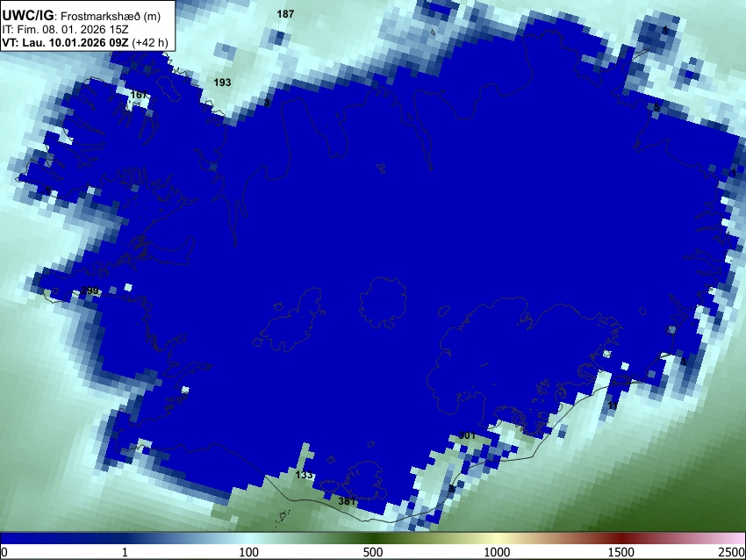Click the color scale label 100
746x560 pixels.
click(x=249, y=552)
